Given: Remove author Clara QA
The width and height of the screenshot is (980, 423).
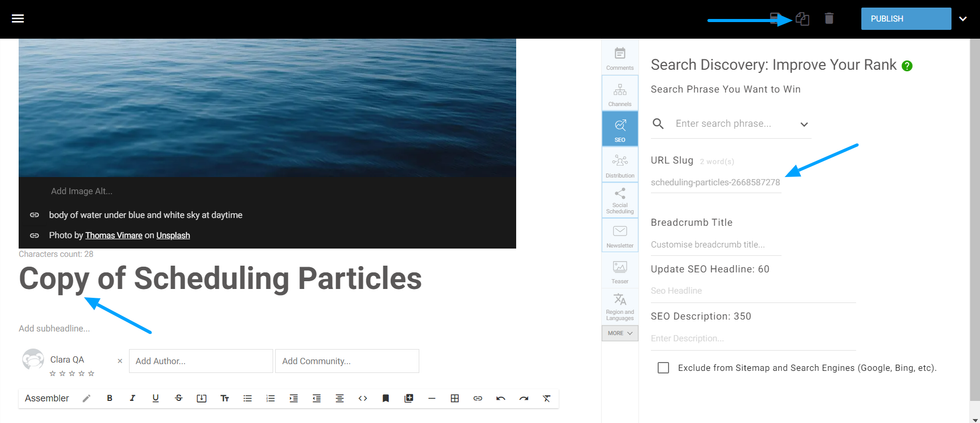Looking at the screenshot, I should 119,361.
